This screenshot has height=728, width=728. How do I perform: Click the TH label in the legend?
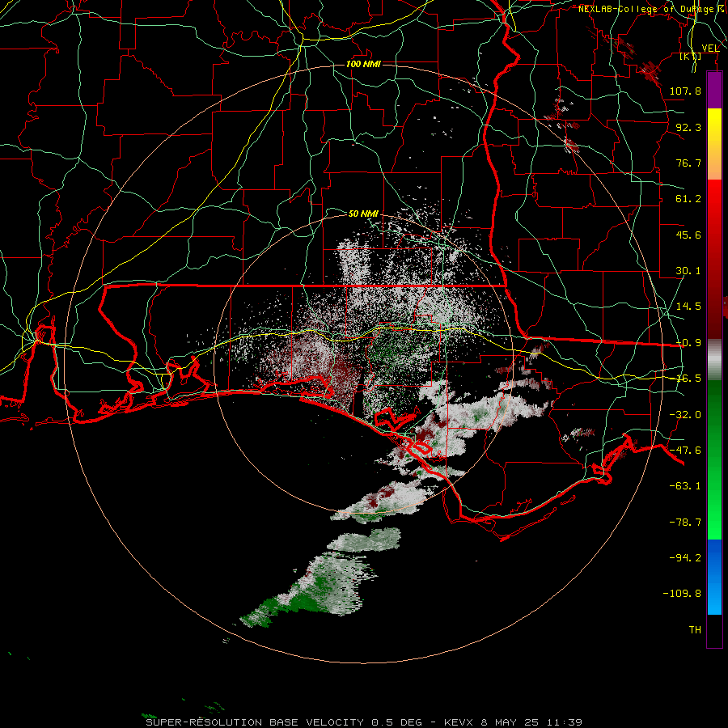(695, 630)
